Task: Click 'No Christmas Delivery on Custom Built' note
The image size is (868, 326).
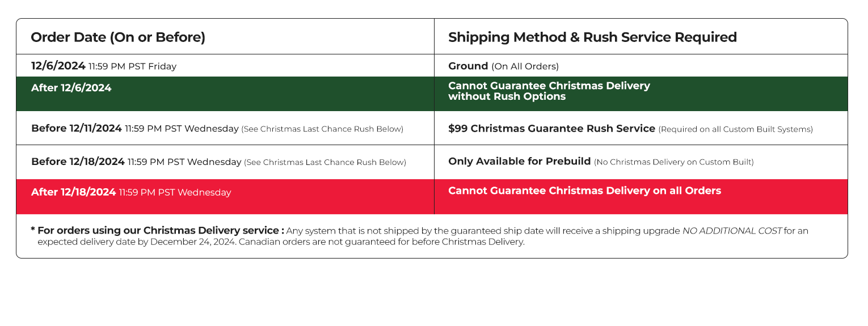Action: (673, 162)
